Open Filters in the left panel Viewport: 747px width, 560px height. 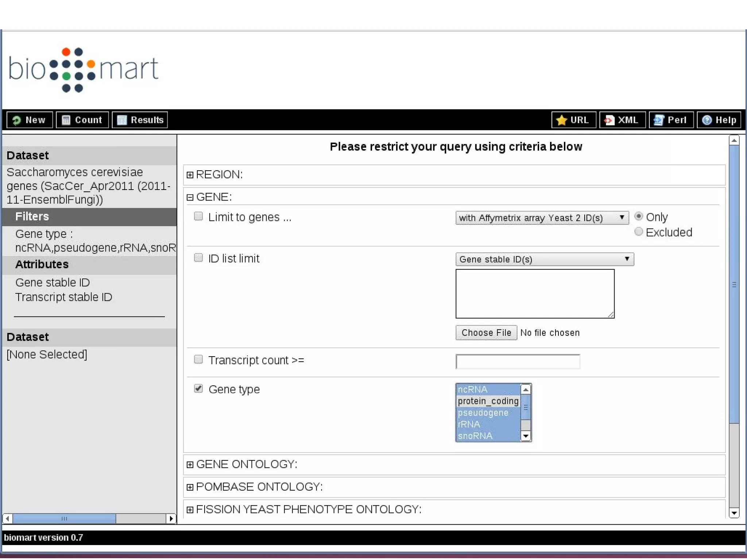[32, 217]
